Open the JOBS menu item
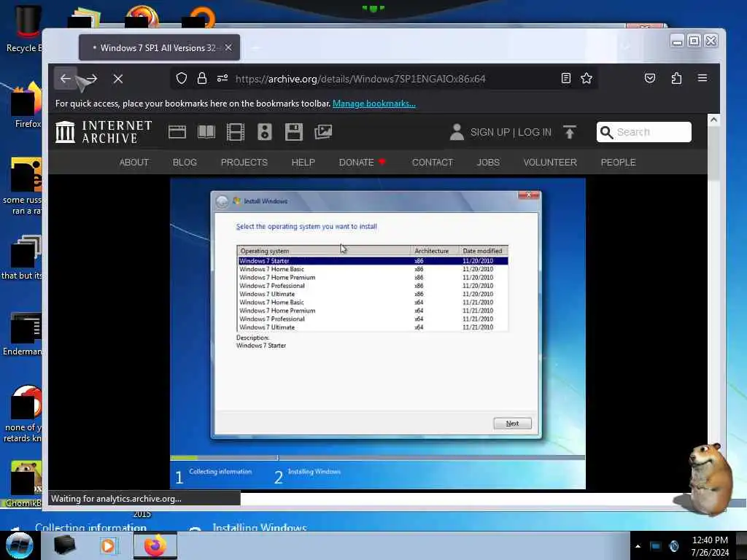Viewport: 747px width, 560px height. pos(488,163)
